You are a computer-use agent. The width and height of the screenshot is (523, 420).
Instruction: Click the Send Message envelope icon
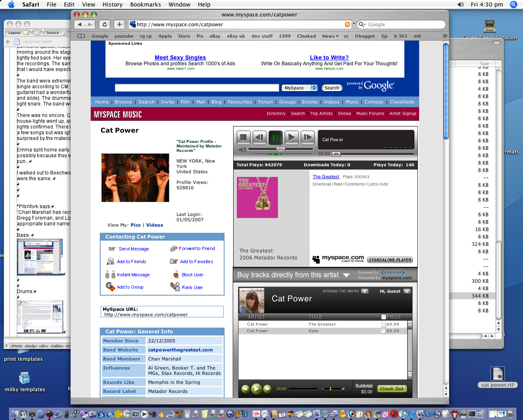pyautogui.click(x=112, y=249)
